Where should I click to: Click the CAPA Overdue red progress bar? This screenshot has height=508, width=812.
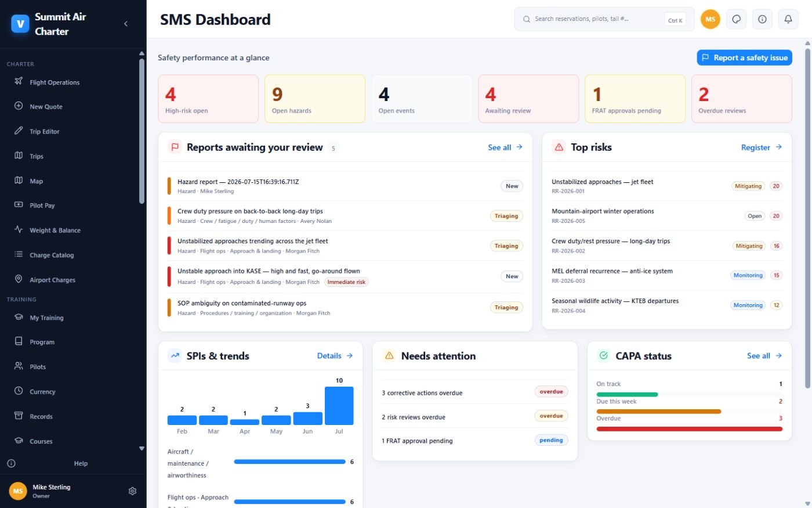pos(689,429)
